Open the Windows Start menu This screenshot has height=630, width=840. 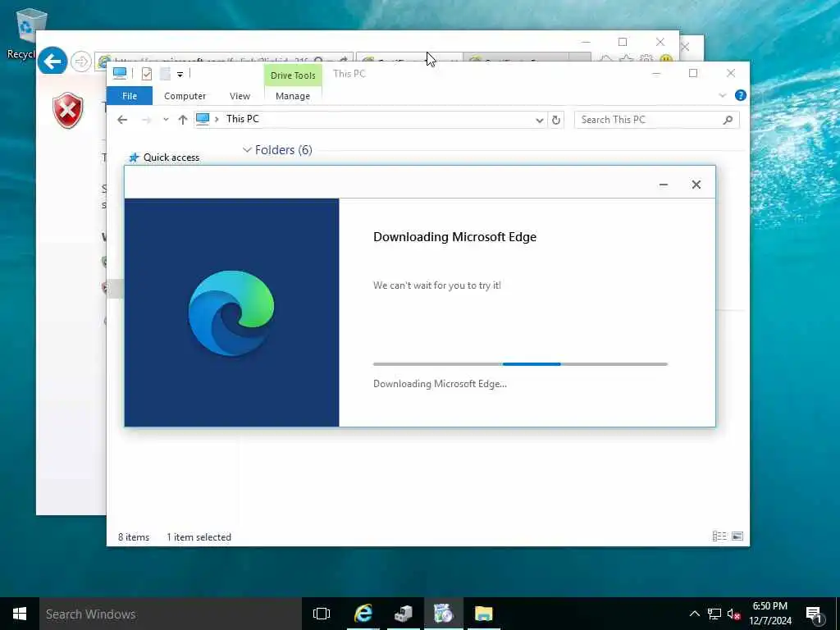click(x=20, y=614)
